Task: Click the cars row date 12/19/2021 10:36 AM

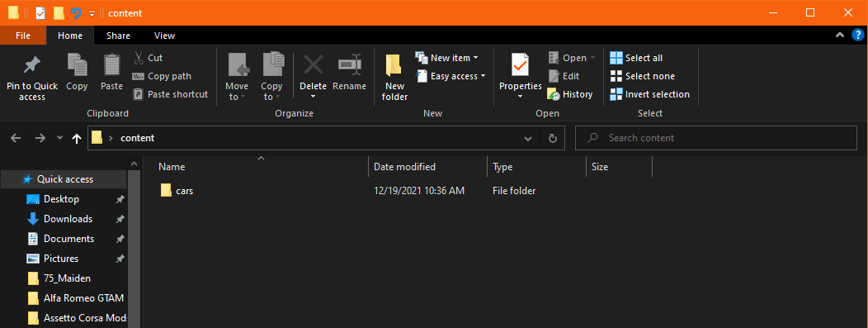Action: click(x=419, y=191)
